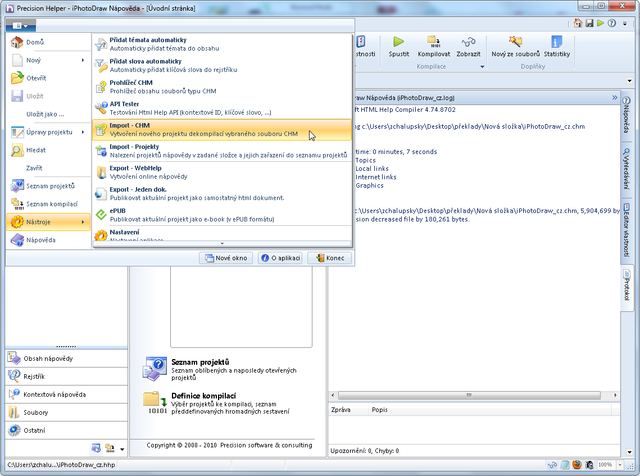Open the Nápověda book icon
The width and height of the screenshot is (640, 476).
(17, 240)
